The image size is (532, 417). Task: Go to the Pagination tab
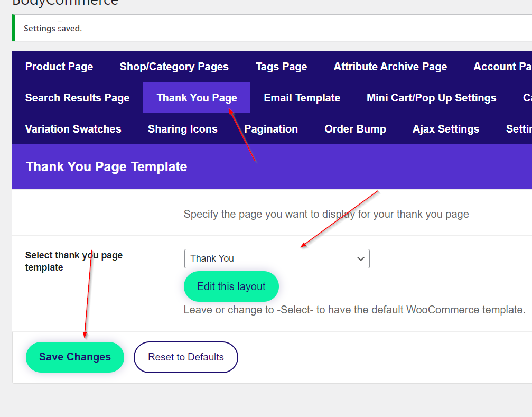tap(270, 129)
